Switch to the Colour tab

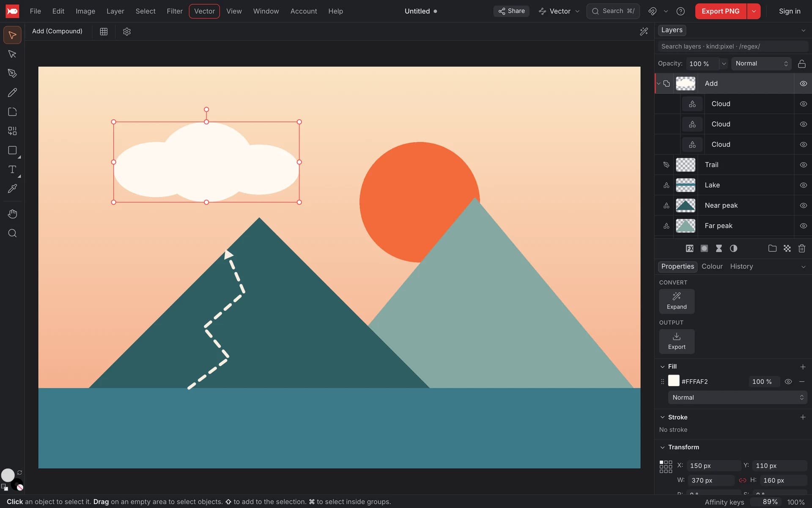[712, 266]
